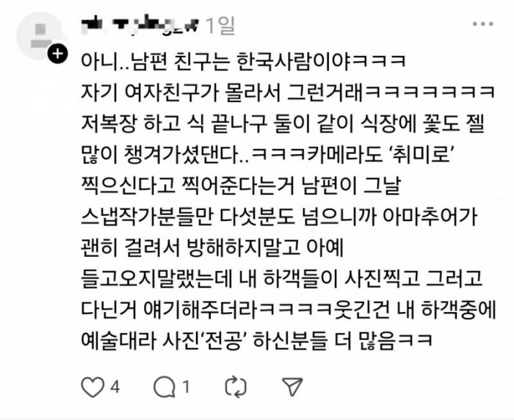Viewport: 514px width, 420px height.
Task: Click the line starting 괜히 걸려서 방해하지말고
Action: coord(212,248)
